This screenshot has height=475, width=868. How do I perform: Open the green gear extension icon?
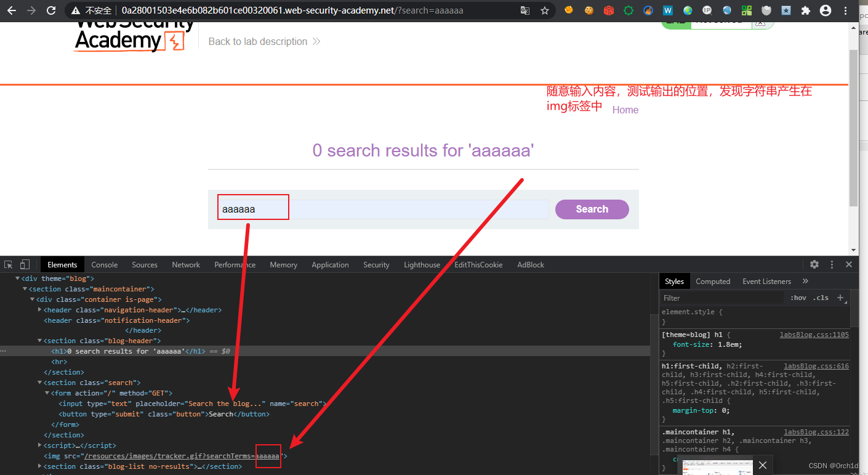coord(629,10)
